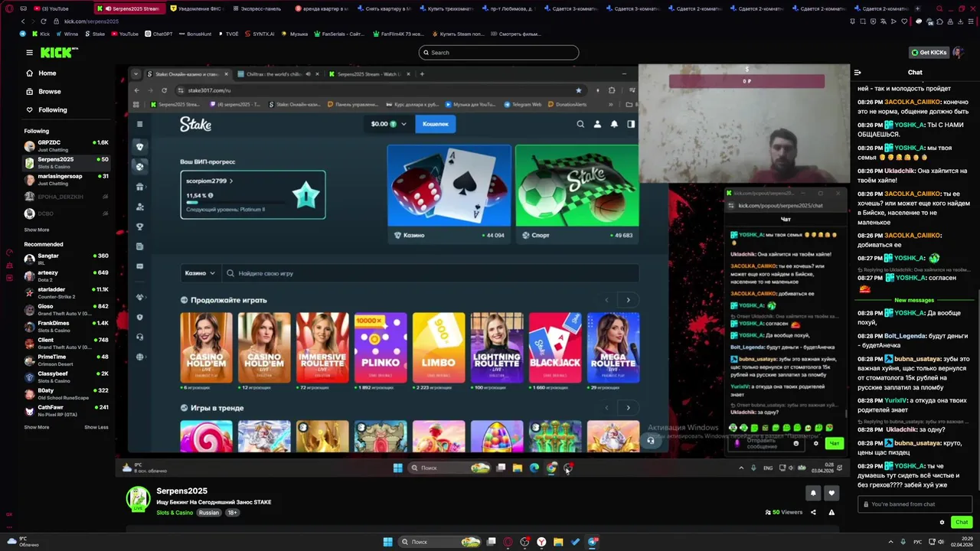
Task: Open BonusHunt bookmark in bookmarks bar
Action: 194,34
